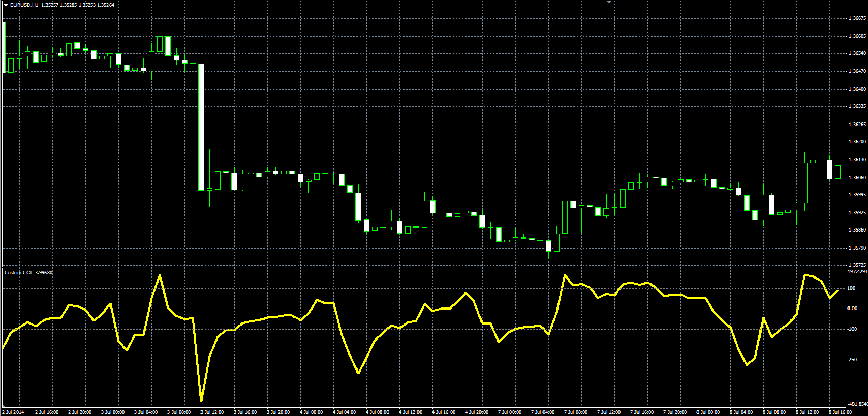Viewport: 868px width, 416px height.
Task: Click the 4 Jul 08:00 time axis label
Action: pyautogui.click(x=377, y=412)
